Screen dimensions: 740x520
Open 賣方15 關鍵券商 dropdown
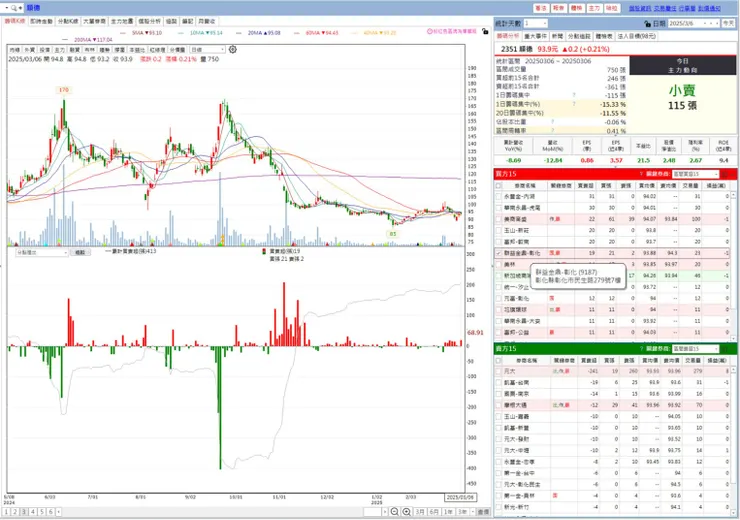[x=696, y=349]
